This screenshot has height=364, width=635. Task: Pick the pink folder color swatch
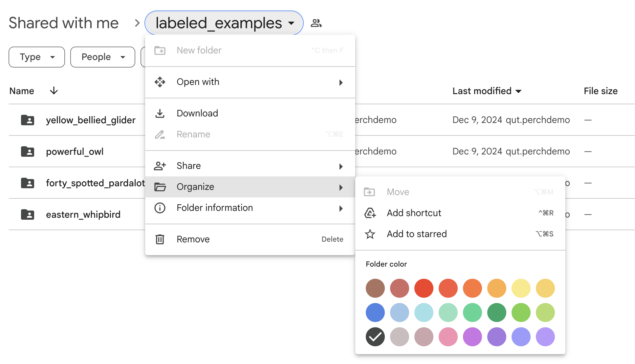click(448, 337)
